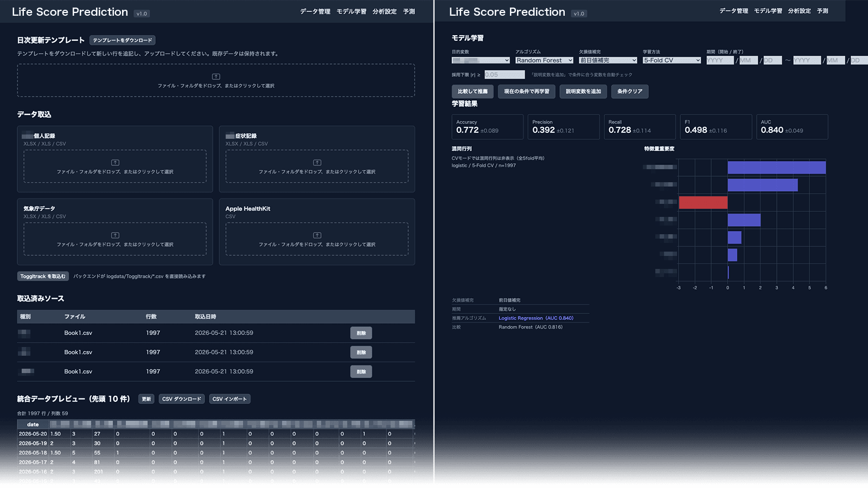Click the CSV インポート button
The width and height of the screenshot is (868, 488).
229,399
